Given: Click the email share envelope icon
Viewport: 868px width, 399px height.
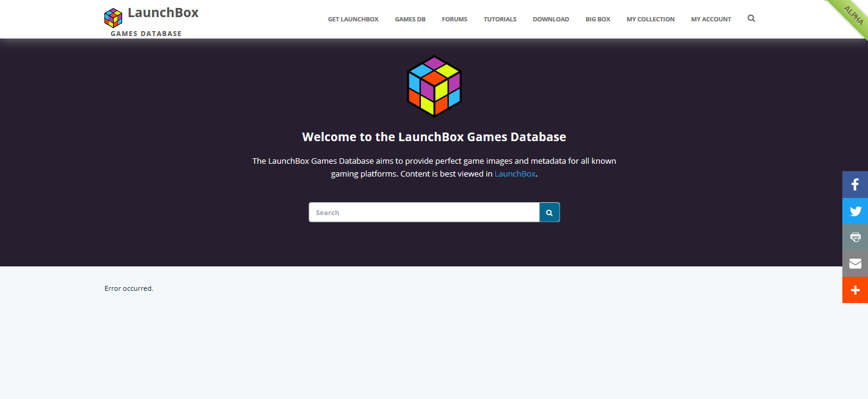Looking at the screenshot, I should coord(855,264).
